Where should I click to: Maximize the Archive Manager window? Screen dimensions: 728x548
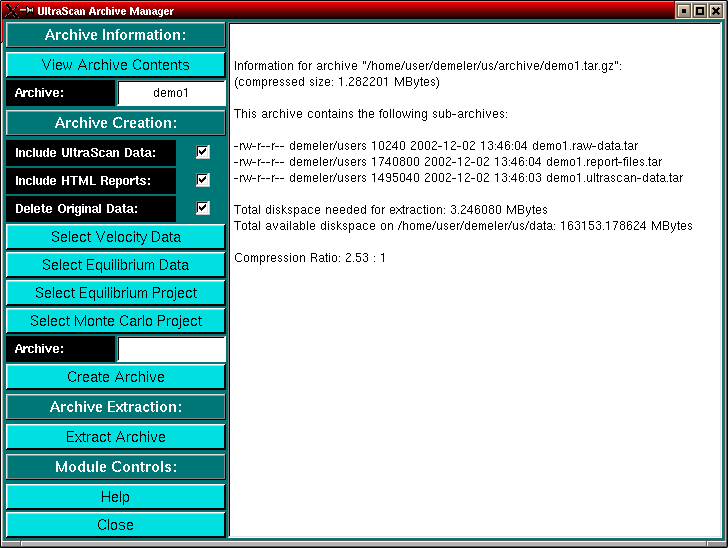[699, 10]
